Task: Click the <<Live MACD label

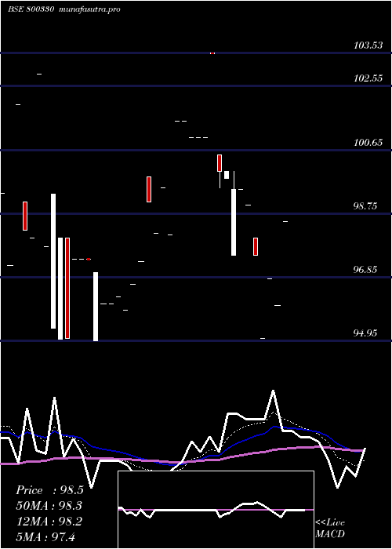Action: (330, 529)
